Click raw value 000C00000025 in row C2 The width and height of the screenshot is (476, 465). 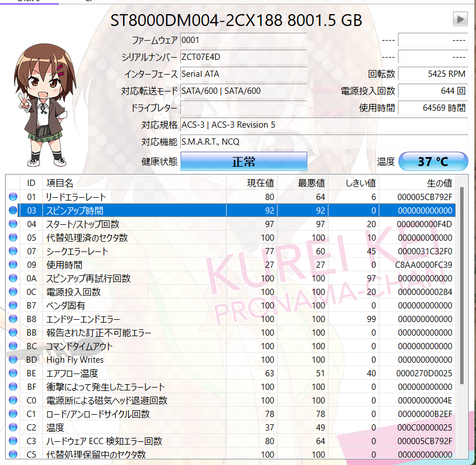(x=425, y=427)
